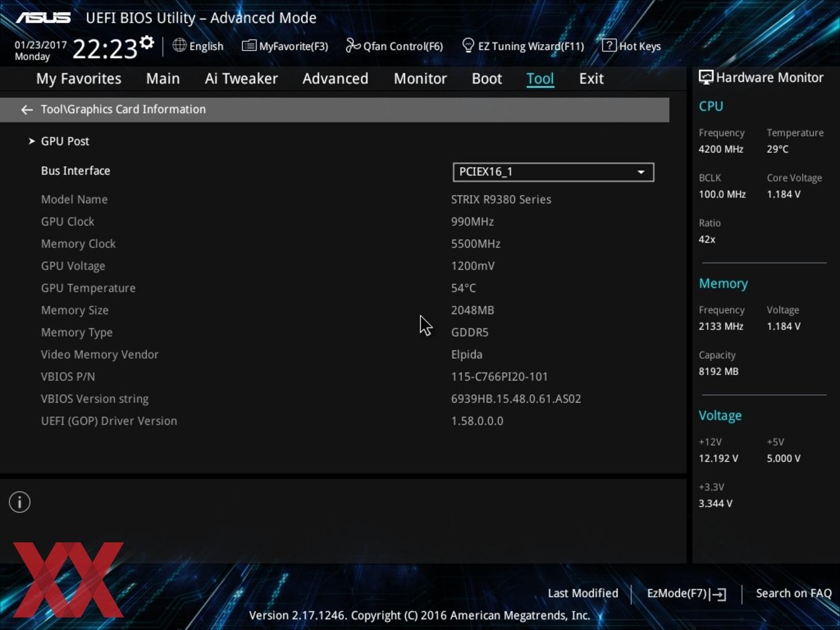Click VBIOS P/N value 115-C766PI20-101
This screenshot has height=630, width=840.
(500, 377)
